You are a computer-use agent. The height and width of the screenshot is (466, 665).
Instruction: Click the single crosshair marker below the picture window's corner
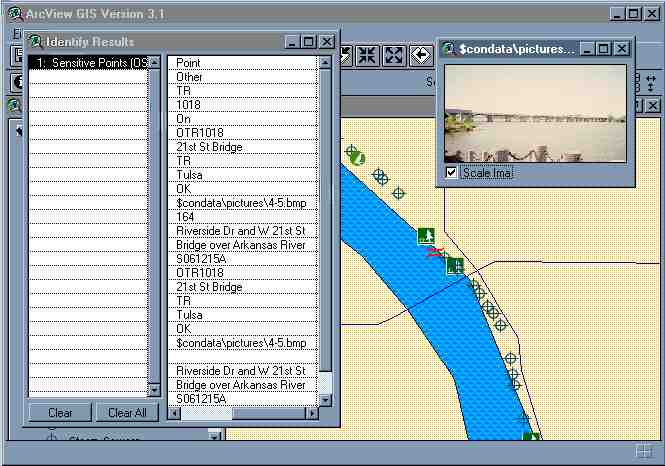click(398, 193)
